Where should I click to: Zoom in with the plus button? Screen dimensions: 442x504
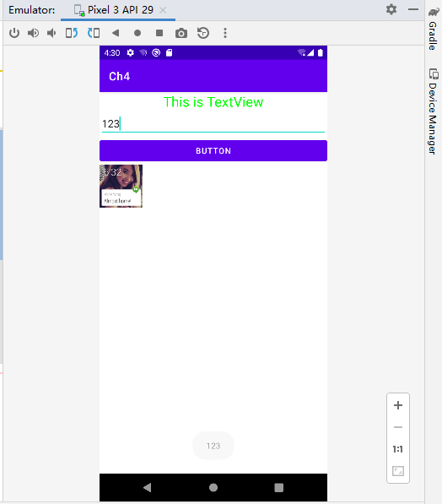pyautogui.click(x=398, y=405)
